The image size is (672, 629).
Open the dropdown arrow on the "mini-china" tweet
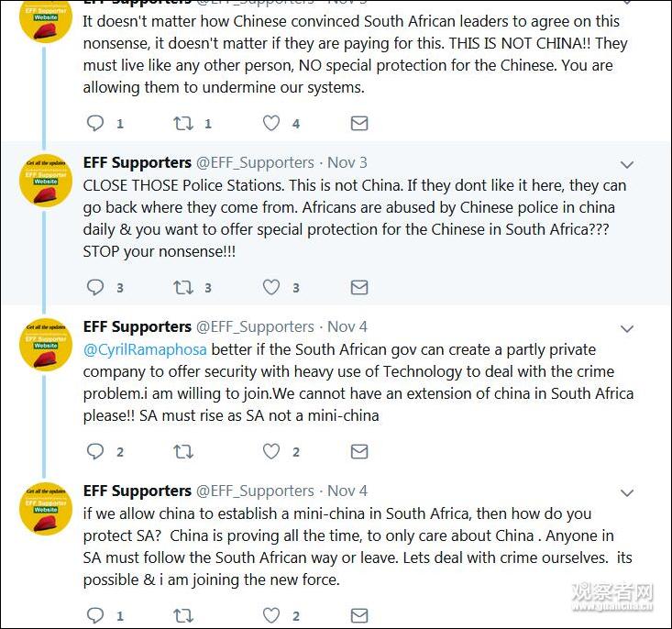(x=627, y=492)
